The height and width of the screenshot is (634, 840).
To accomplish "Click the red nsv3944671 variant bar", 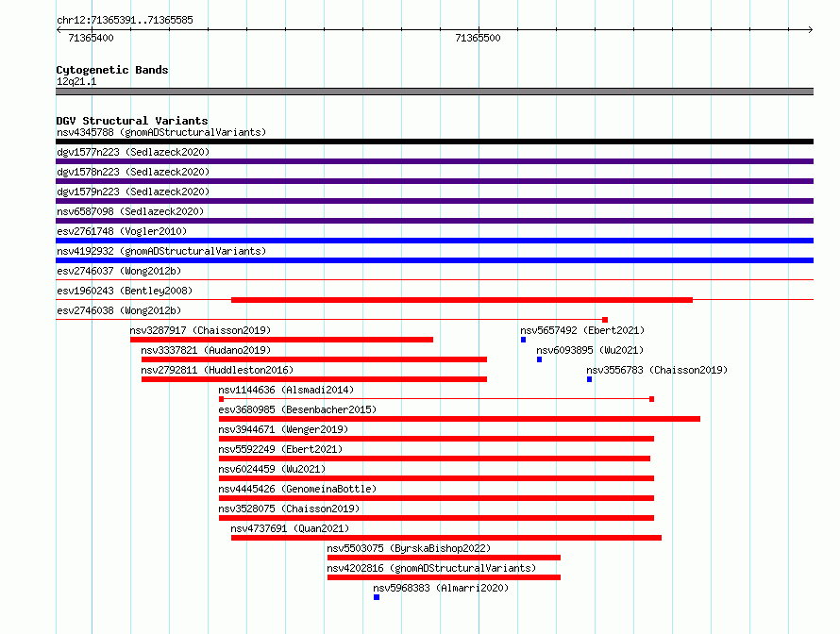I will pyautogui.click(x=437, y=439).
